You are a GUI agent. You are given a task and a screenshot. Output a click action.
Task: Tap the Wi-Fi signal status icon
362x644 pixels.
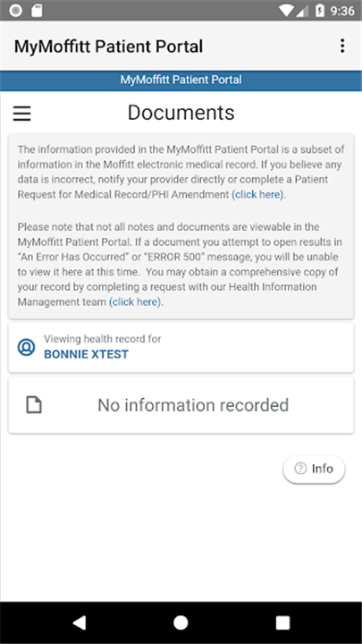coord(286,11)
